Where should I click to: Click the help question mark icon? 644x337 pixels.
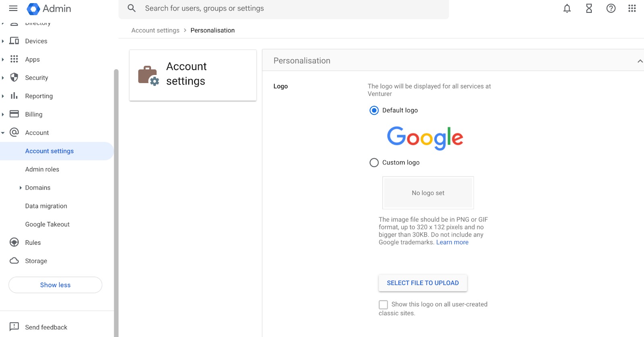pyautogui.click(x=610, y=8)
